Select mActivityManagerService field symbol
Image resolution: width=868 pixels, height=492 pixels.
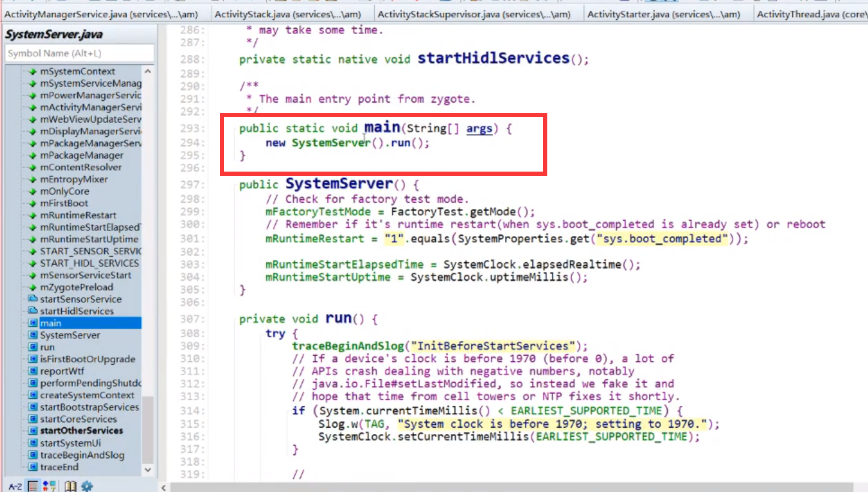[x=91, y=107]
